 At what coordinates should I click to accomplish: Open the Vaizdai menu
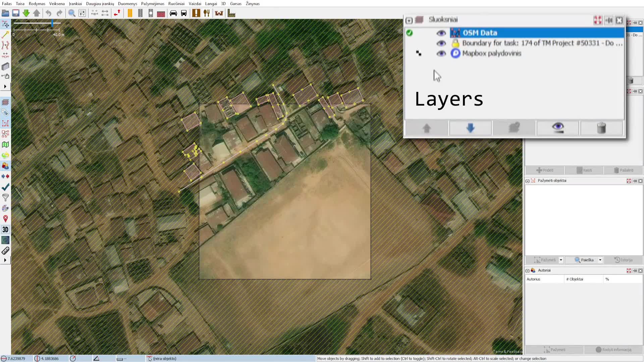click(x=195, y=4)
